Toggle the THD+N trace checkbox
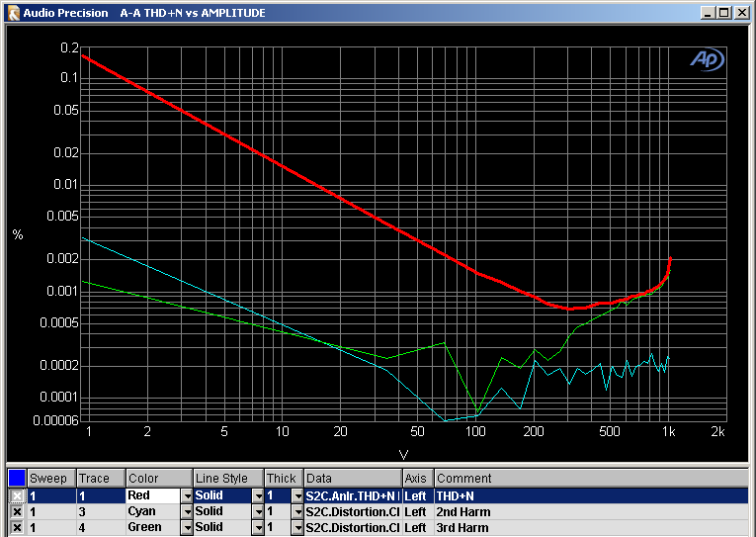The height and width of the screenshot is (537, 756). pyautogui.click(x=17, y=496)
